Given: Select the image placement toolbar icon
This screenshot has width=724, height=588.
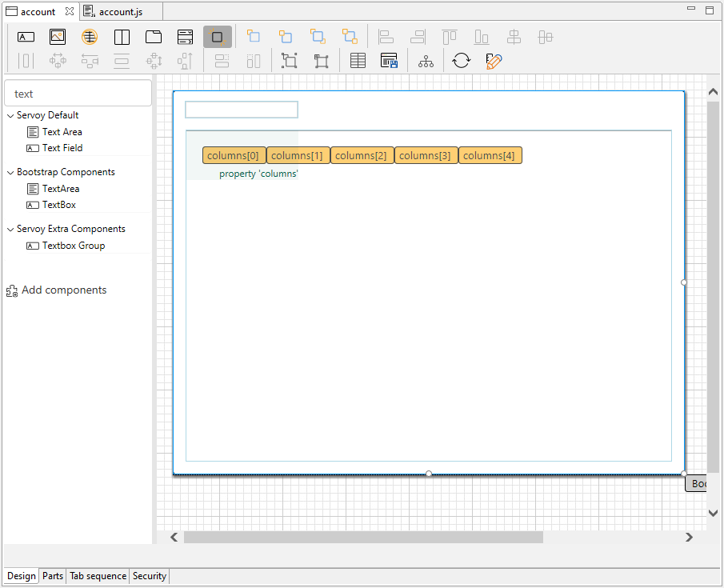Looking at the screenshot, I should click(58, 37).
